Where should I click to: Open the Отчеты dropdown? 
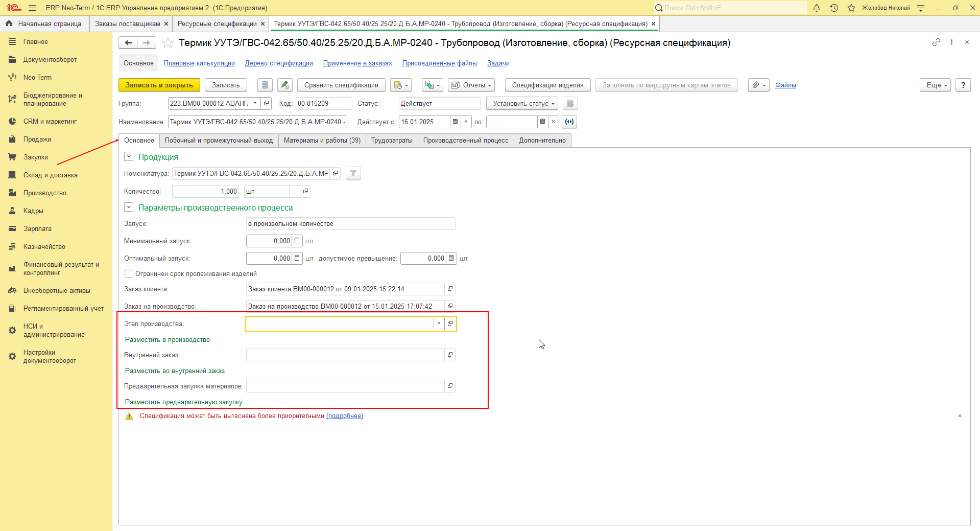click(x=471, y=85)
